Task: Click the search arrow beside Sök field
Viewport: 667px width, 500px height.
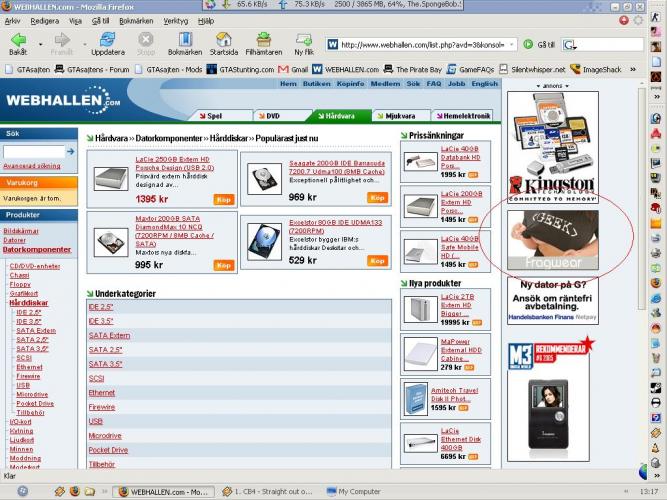Action: [69, 152]
